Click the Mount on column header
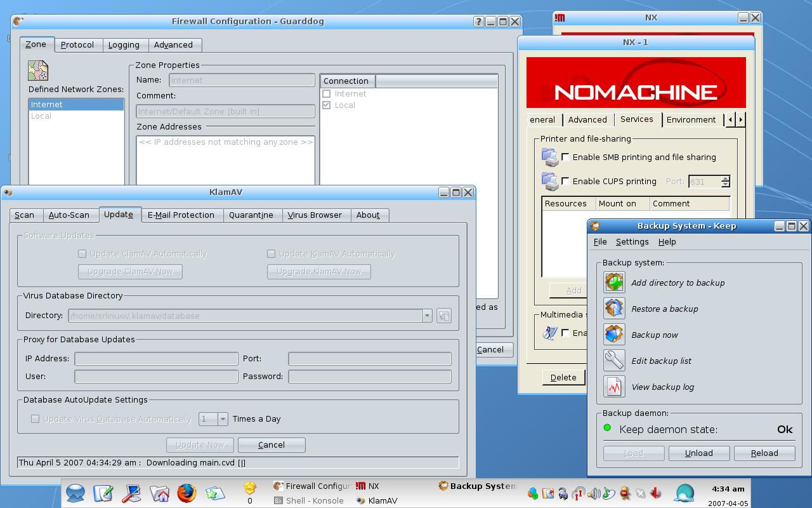Viewport: 812px width, 508px height. point(622,203)
